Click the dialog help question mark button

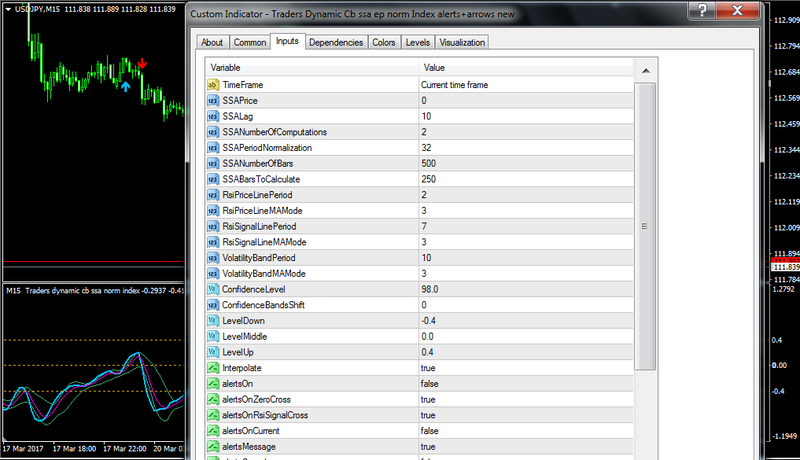(702, 10)
